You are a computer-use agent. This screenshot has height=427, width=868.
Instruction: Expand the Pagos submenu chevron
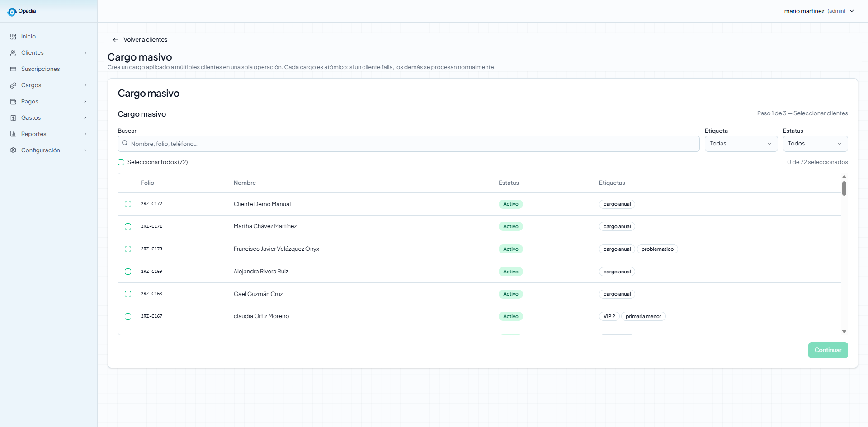click(85, 102)
